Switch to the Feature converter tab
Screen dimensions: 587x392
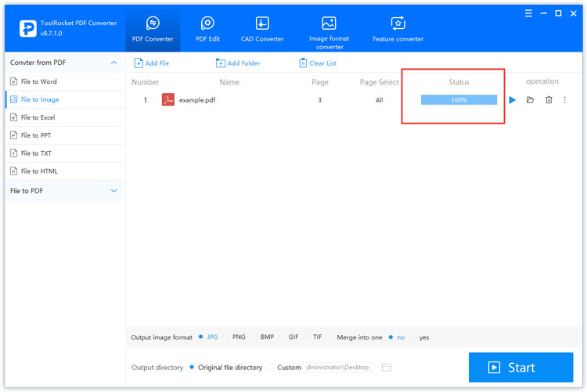(398, 29)
